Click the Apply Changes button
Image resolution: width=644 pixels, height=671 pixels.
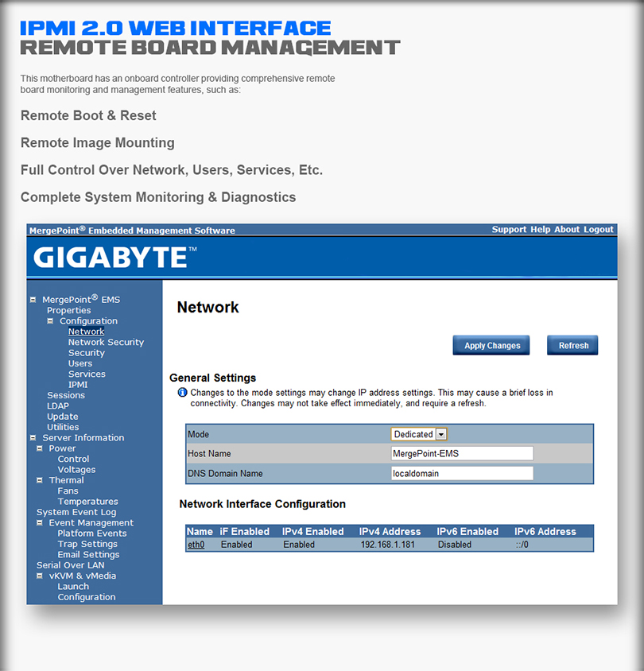point(491,345)
